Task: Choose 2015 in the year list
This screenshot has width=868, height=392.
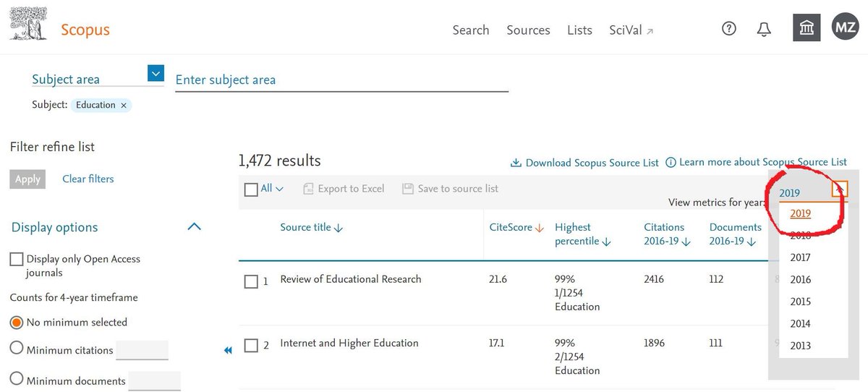Action: coord(801,302)
